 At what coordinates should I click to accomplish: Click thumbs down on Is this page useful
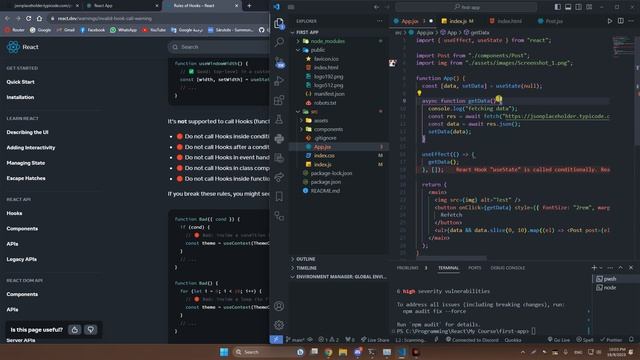(91, 329)
